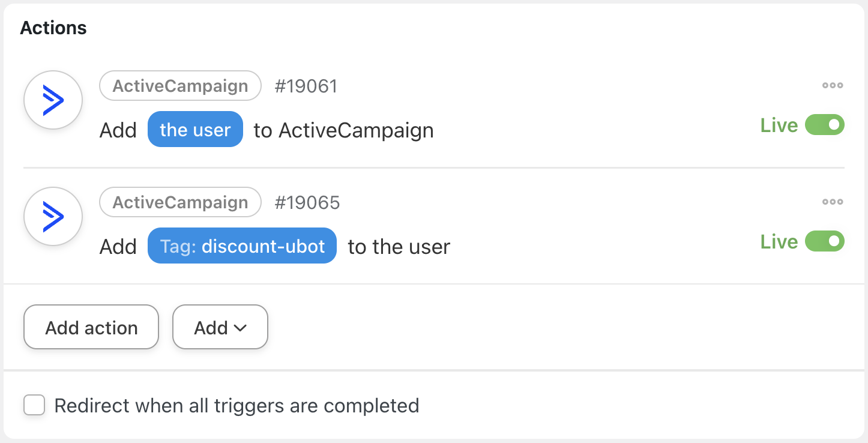868x443 pixels.
Task: Click the action ID #19065
Action: 307,203
